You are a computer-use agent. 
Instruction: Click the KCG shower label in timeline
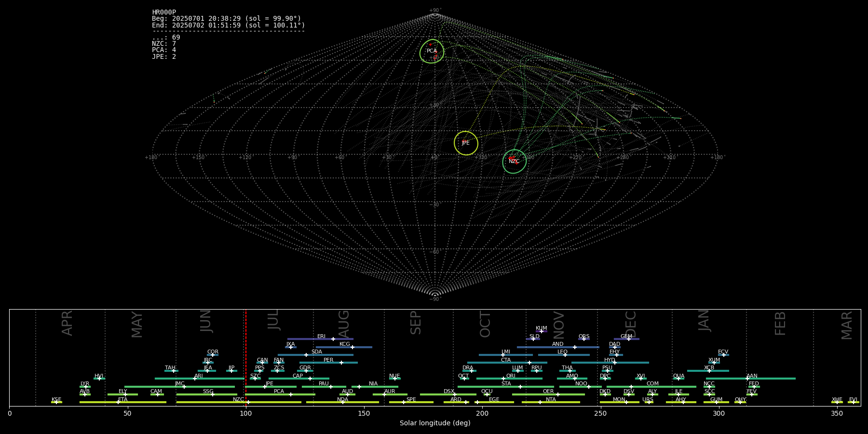click(x=345, y=344)
